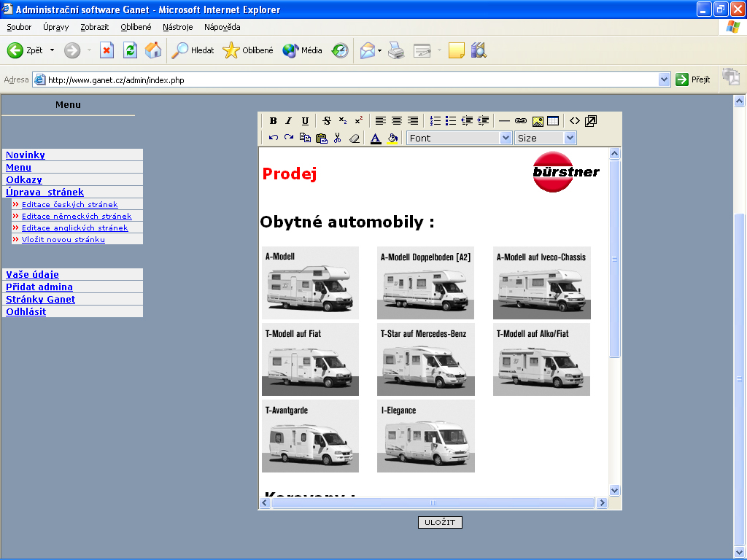Open 'Editace českých stránek' link
Screen dimensions: 747x560
[69, 205]
